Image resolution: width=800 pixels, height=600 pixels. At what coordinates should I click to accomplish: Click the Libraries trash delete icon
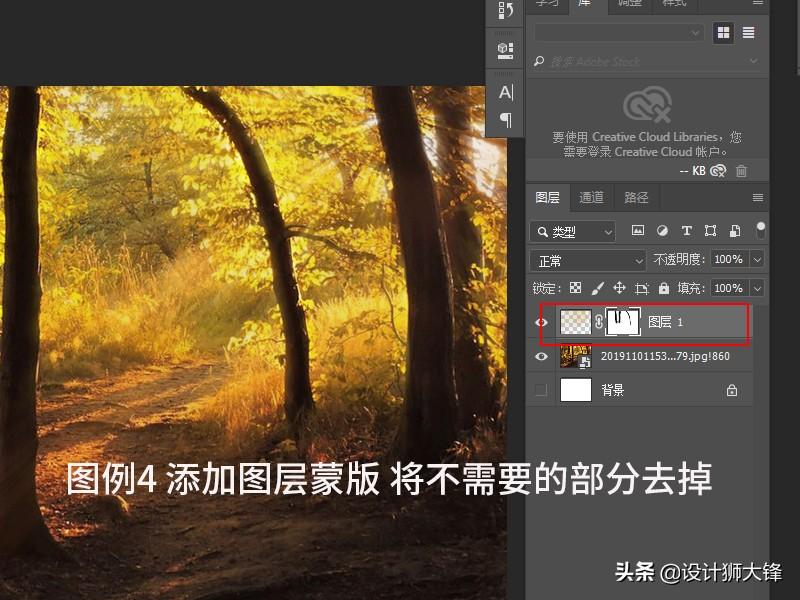pyautogui.click(x=741, y=171)
